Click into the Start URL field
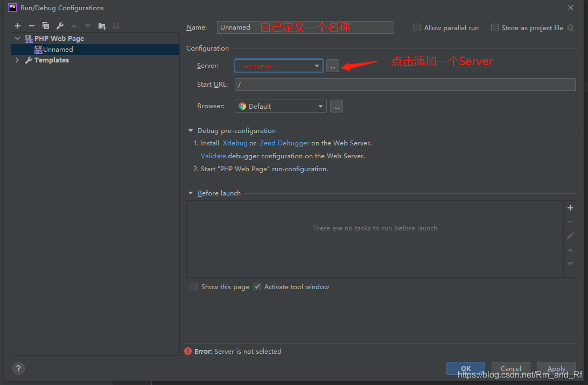 point(405,85)
